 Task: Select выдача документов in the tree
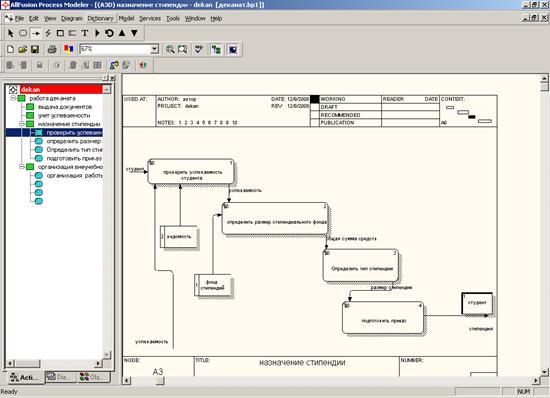(65, 107)
